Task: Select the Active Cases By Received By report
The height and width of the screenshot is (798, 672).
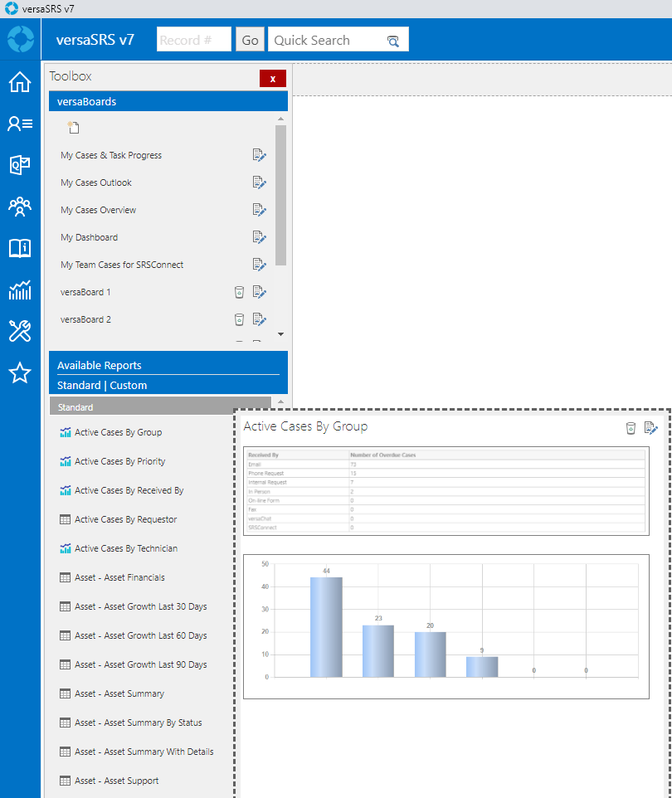Action: tap(129, 490)
